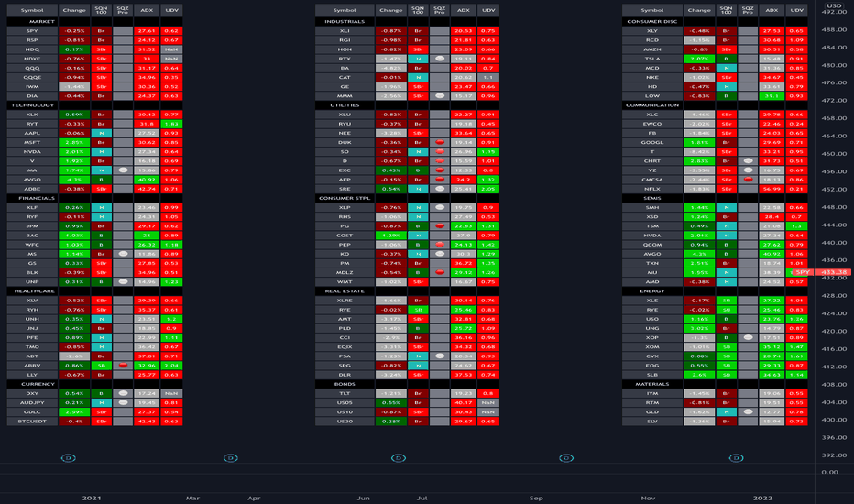The image size is (854, 504).
Task: Click the red squeeze dot in PEP row
Action: (440, 244)
